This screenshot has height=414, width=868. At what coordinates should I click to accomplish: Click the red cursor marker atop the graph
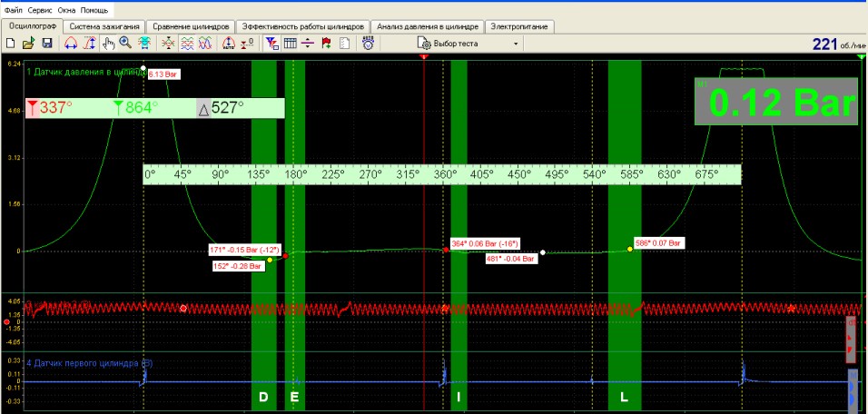coord(424,56)
